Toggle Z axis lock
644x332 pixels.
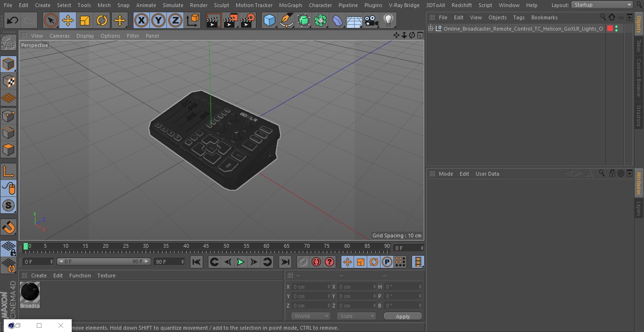coord(175,20)
